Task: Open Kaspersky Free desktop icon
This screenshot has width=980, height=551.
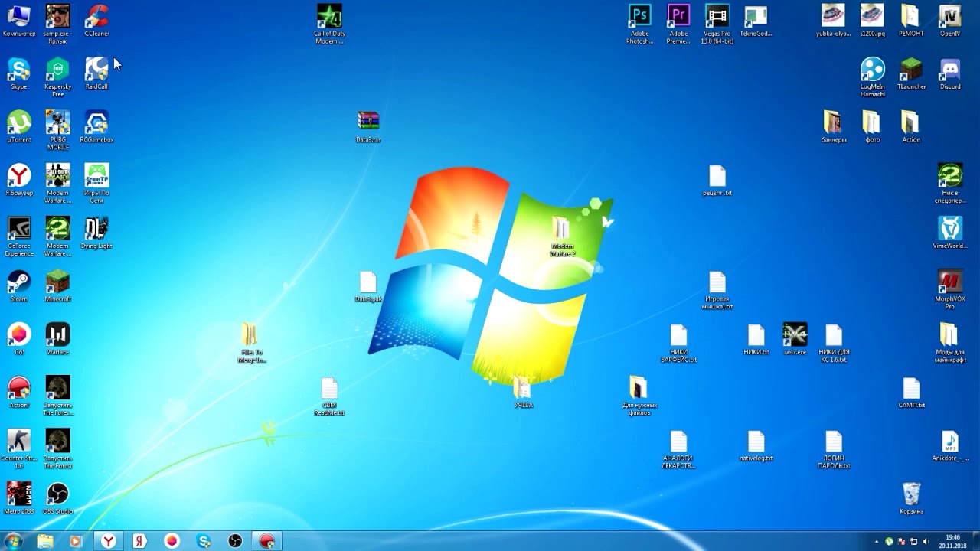Action: 57,77
